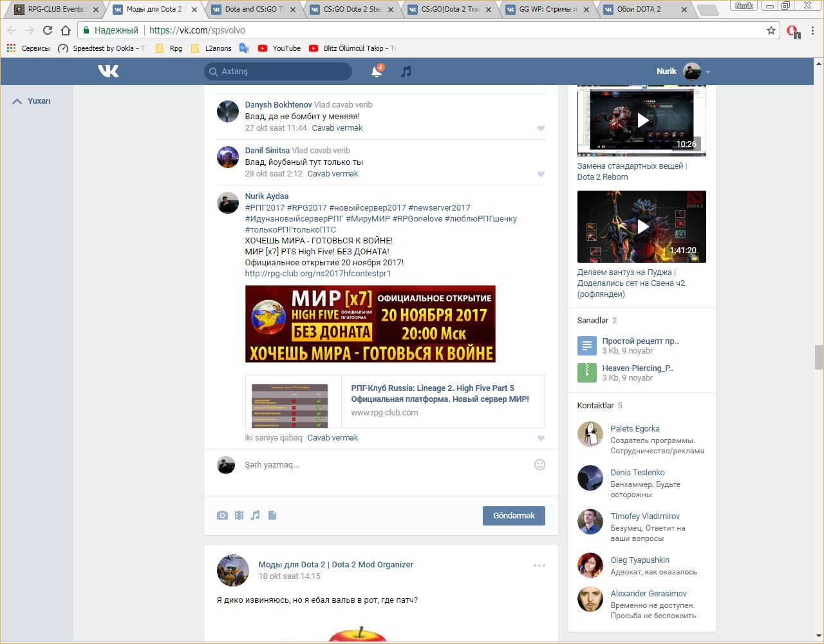Screen dimensions: 824x644
Task: Bookmark this page with the star
Action: tap(771, 30)
